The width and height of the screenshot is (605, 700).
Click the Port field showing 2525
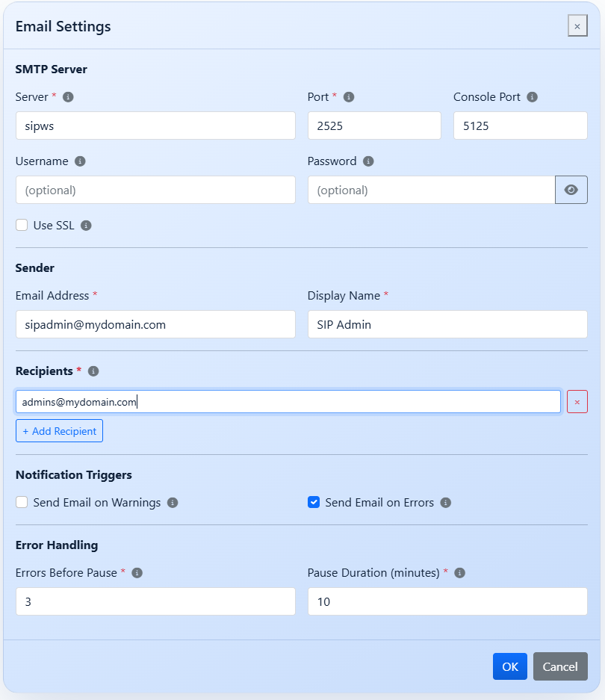pos(374,126)
